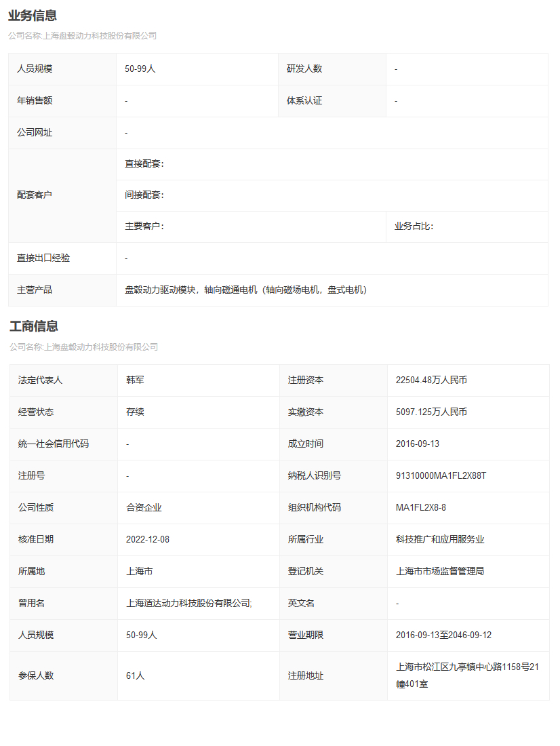560x746 pixels.
Task: Select the 主要客户: text
Action: click(x=144, y=227)
